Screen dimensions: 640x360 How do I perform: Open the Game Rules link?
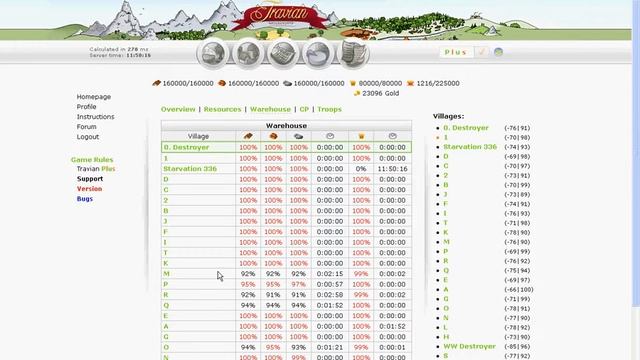pyautogui.click(x=92, y=160)
